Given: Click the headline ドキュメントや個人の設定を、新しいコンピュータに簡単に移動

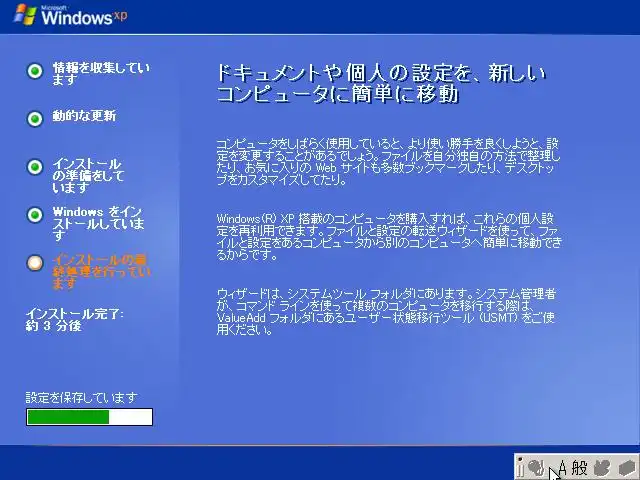Looking at the screenshot, I should pos(381,83).
